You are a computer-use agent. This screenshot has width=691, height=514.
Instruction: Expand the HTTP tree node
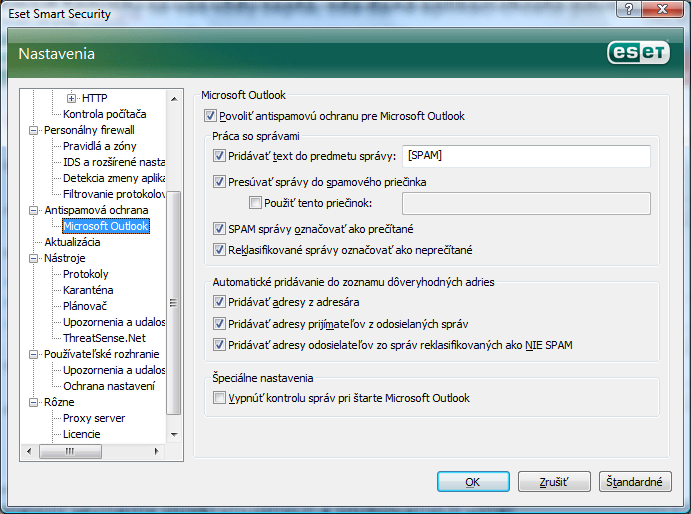71,98
